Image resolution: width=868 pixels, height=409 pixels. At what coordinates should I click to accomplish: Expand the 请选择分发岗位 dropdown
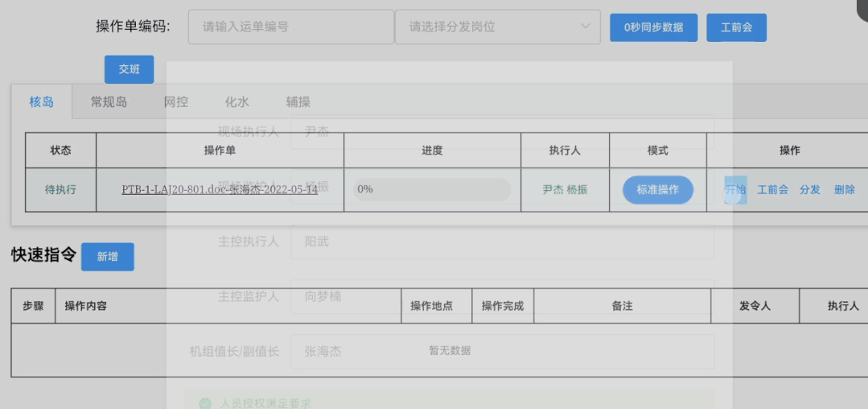tap(497, 27)
